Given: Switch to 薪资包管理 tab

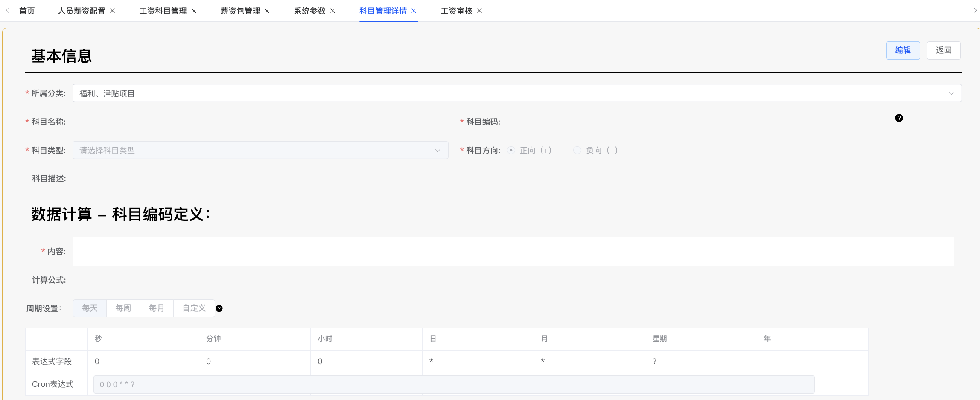Looking at the screenshot, I should click(240, 11).
